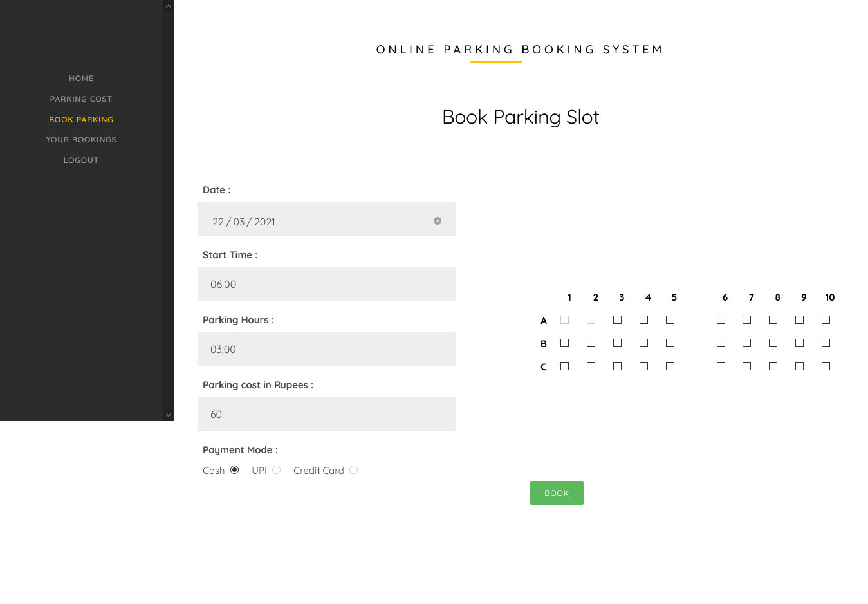The width and height of the screenshot is (868, 604).
Task: Click Logout in the sidebar
Action: [x=81, y=160]
